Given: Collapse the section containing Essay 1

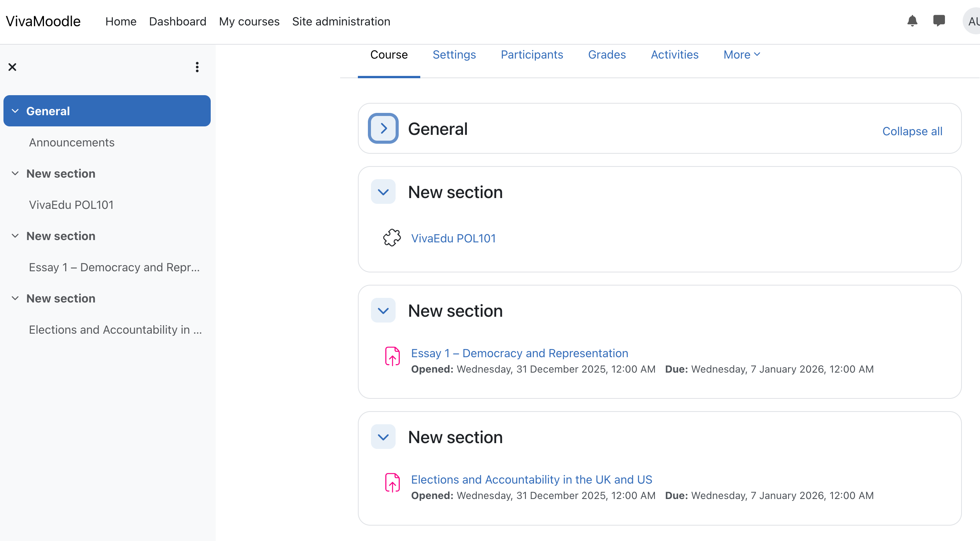Looking at the screenshot, I should click(383, 311).
